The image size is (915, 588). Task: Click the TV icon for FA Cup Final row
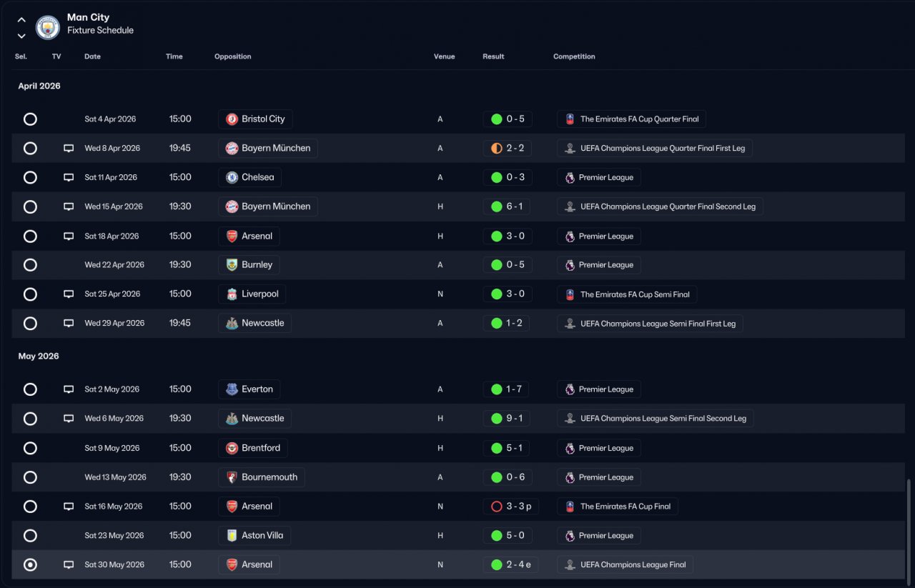click(x=69, y=507)
